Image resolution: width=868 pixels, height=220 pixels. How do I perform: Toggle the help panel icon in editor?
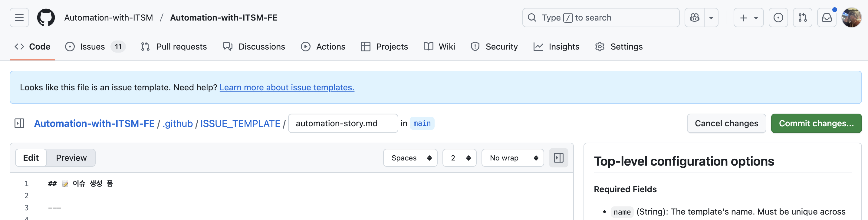point(558,158)
